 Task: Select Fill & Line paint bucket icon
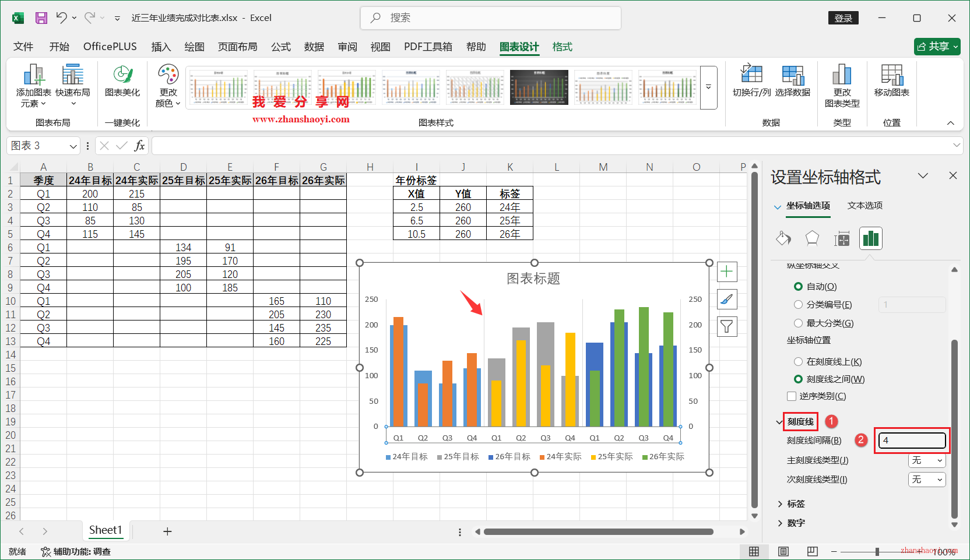[x=783, y=238]
